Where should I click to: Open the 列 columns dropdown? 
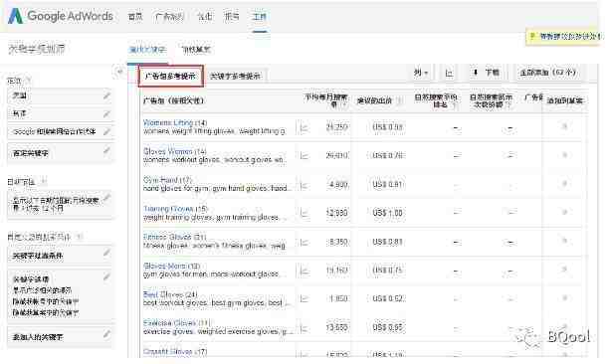[x=421, y=73]
